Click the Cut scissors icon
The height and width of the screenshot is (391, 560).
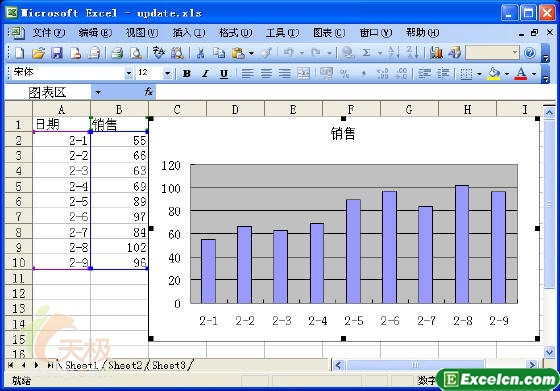[x=200, y=53]
